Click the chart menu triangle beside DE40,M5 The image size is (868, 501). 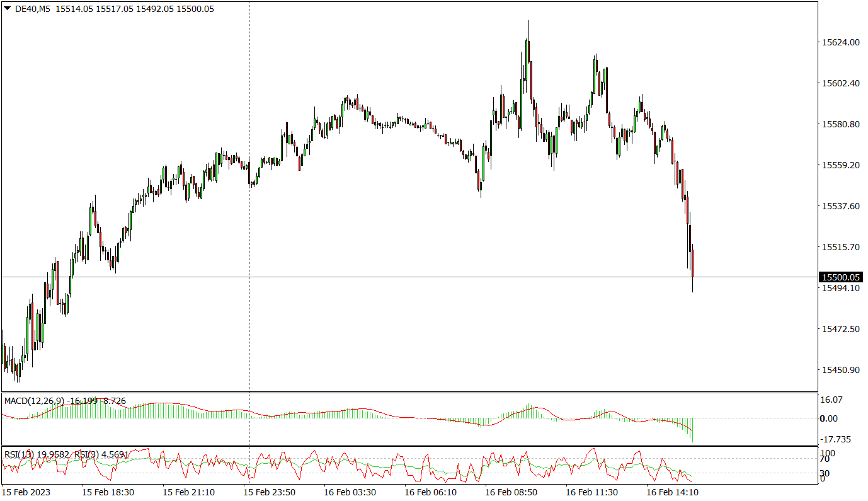7,9
